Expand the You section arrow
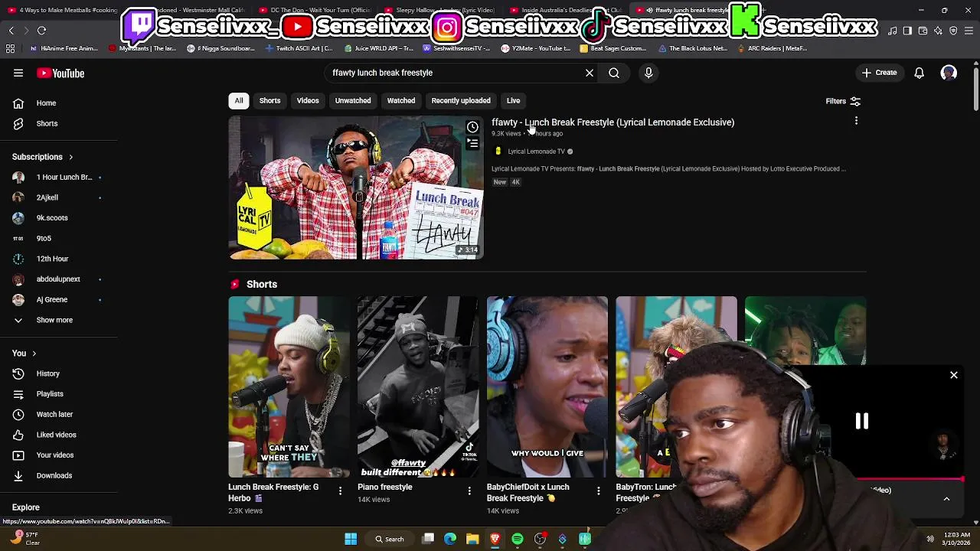980x551 pixels. pos(34,354)
